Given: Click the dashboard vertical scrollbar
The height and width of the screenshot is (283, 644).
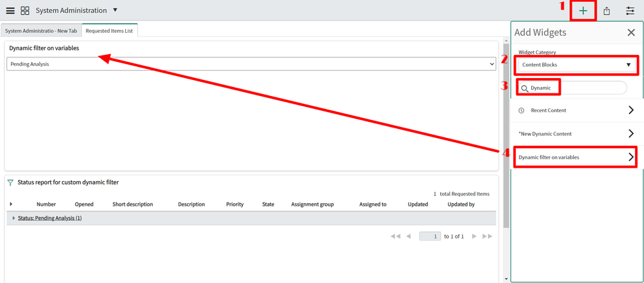Looking at the screenshot, I should point(506,135).
